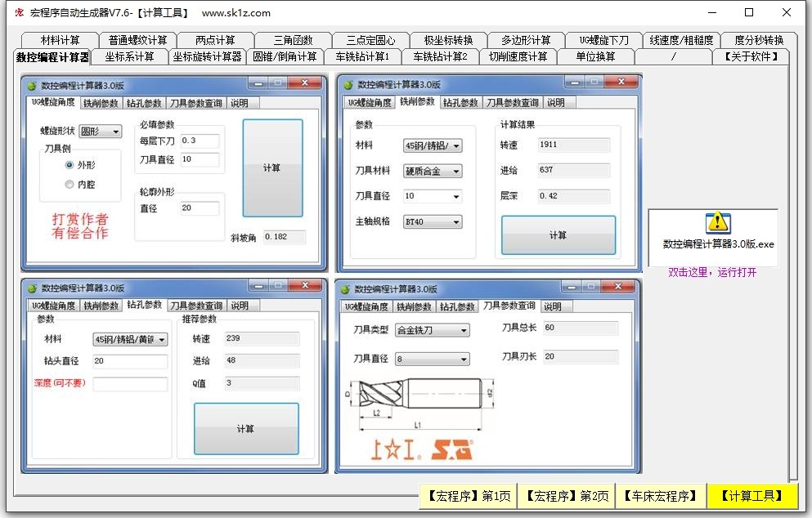Open the 单位换算 tab
This screenshot has width=812, height=518.
coord(595,56)
